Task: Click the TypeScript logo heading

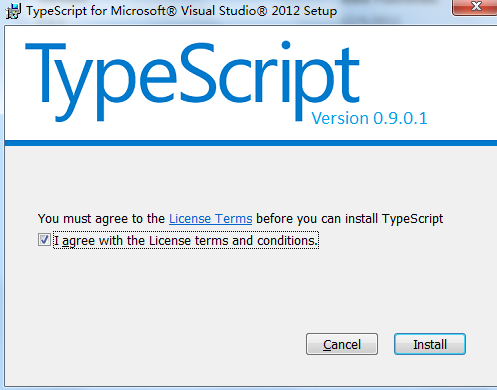Action: coord(192,82)
